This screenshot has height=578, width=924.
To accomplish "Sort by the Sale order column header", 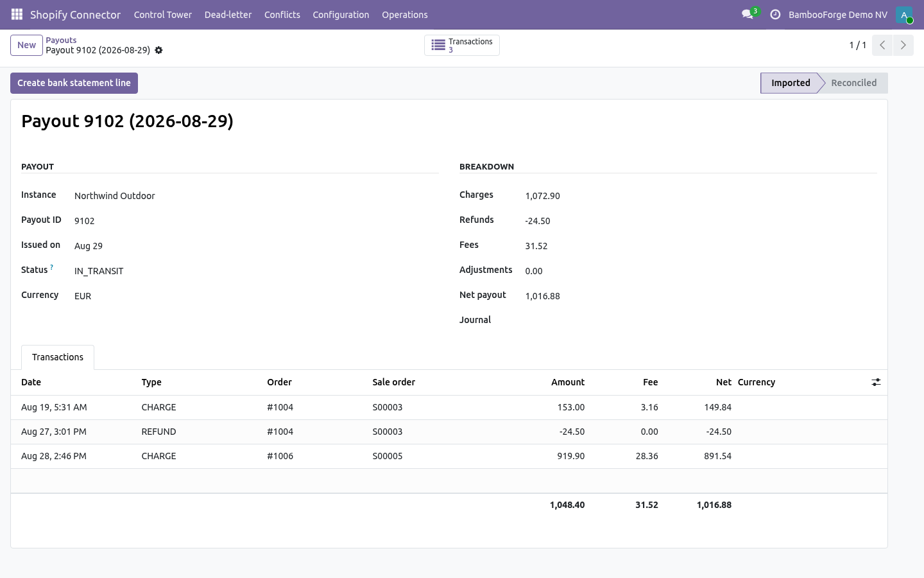I will point(394,382).
